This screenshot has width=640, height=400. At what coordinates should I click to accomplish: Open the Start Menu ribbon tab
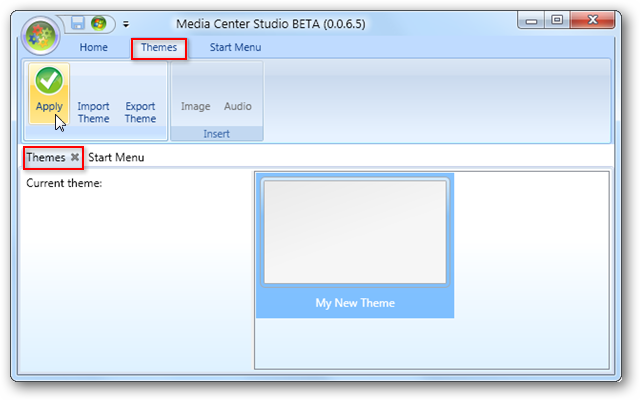tap(236, 47)
